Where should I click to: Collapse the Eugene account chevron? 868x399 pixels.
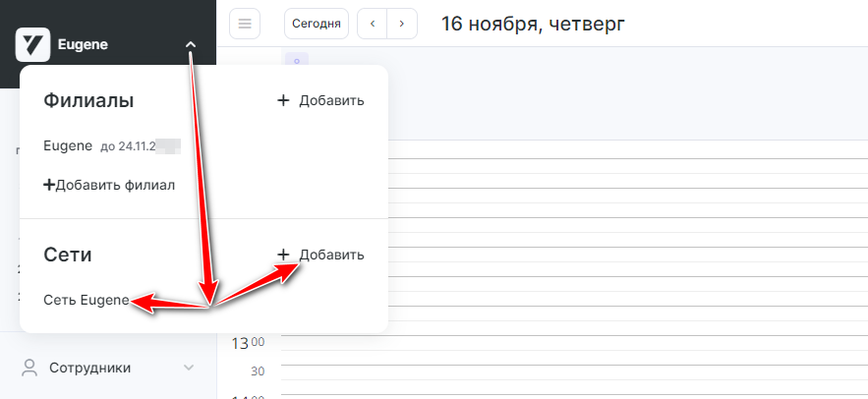(x=190, y=44)
